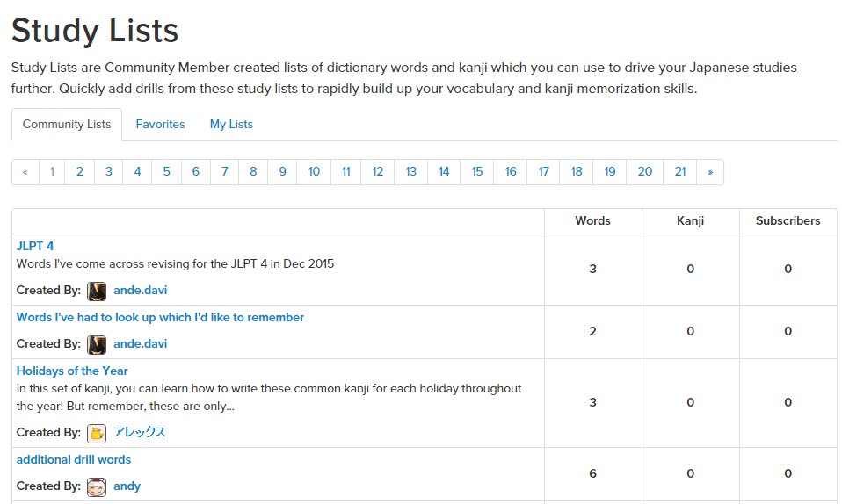Go to page 15
The width and height of the screenshot is (842, 504).
(x=477, y=172)
